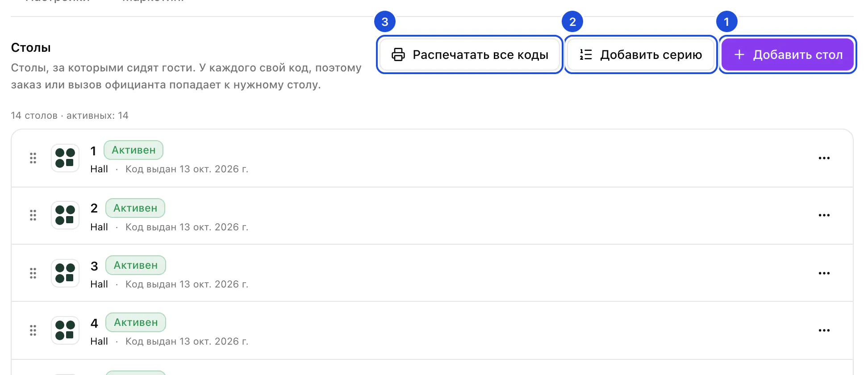The width and height of the screenshot is (868, 375).
Task: Click annotation marker number 1
Action: [726, 21]
